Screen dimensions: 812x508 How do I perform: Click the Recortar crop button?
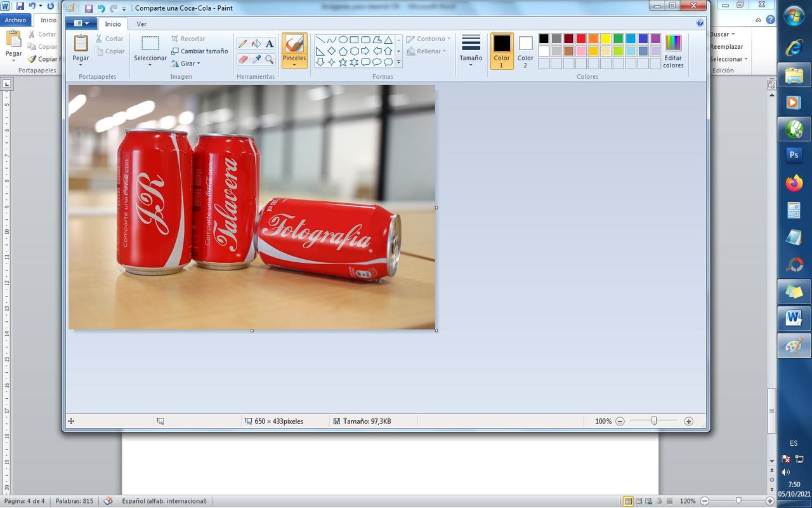coord(188,39)
